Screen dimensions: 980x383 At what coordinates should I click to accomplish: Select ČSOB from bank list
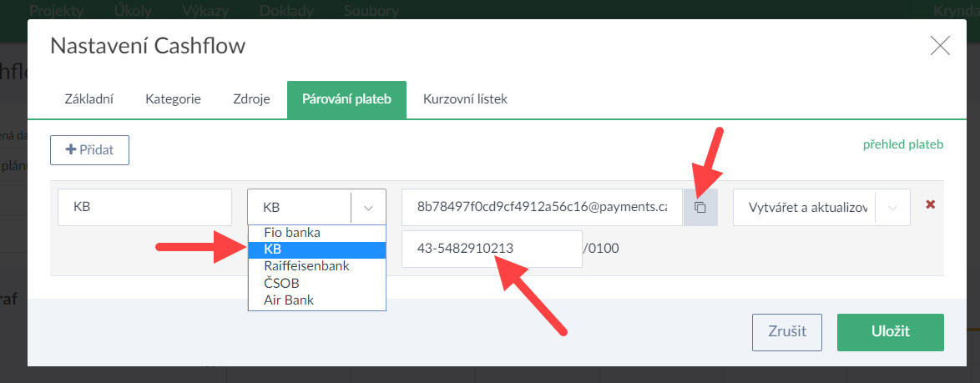click(x=281, y=283)
